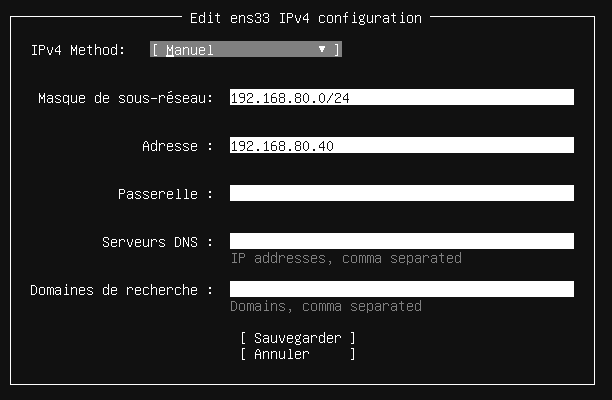Viewport: 612px width, 400px height.
Task: Click the 'Edit ens33 IPv4 configuration' title
Action: pyautogui.click(x=305, y=18)
